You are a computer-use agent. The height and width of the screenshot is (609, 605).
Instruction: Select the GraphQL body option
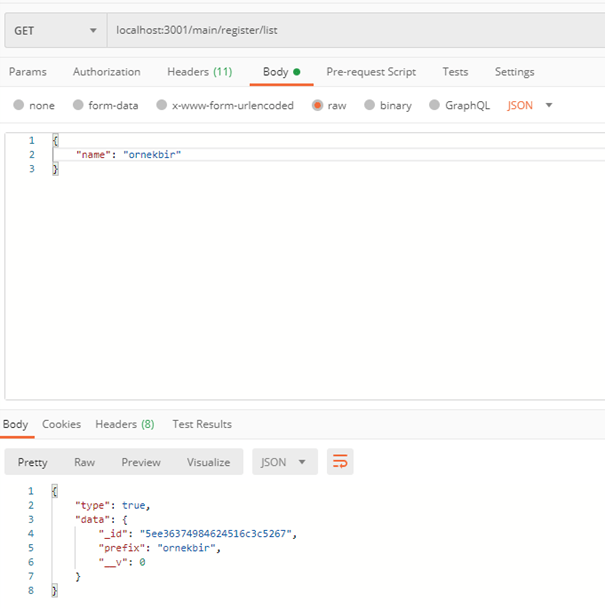pos(435,105)
